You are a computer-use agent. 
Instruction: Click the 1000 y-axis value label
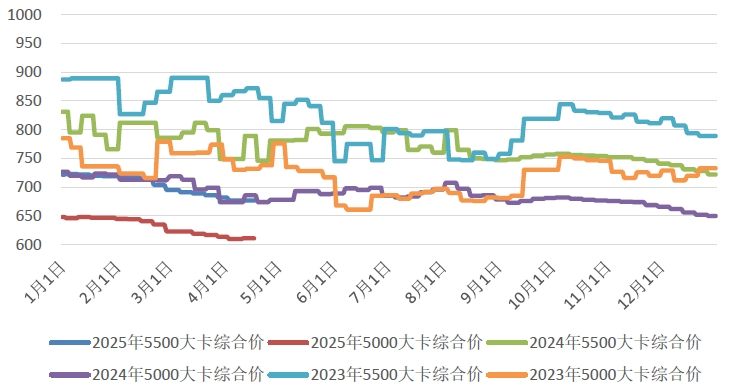[24, 14]
